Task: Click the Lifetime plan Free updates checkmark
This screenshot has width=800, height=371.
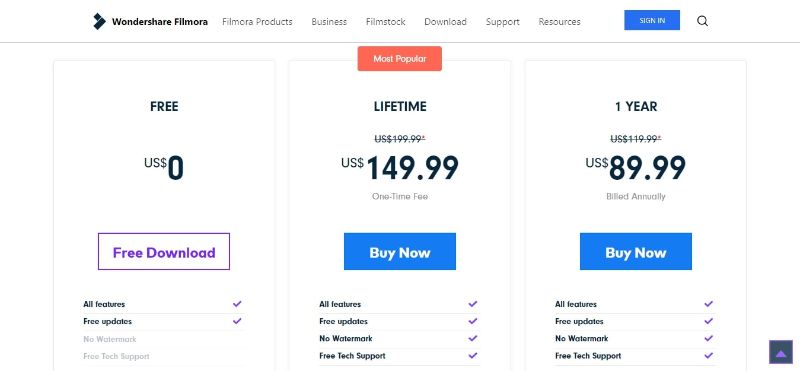Action: (x=472, y=321)
